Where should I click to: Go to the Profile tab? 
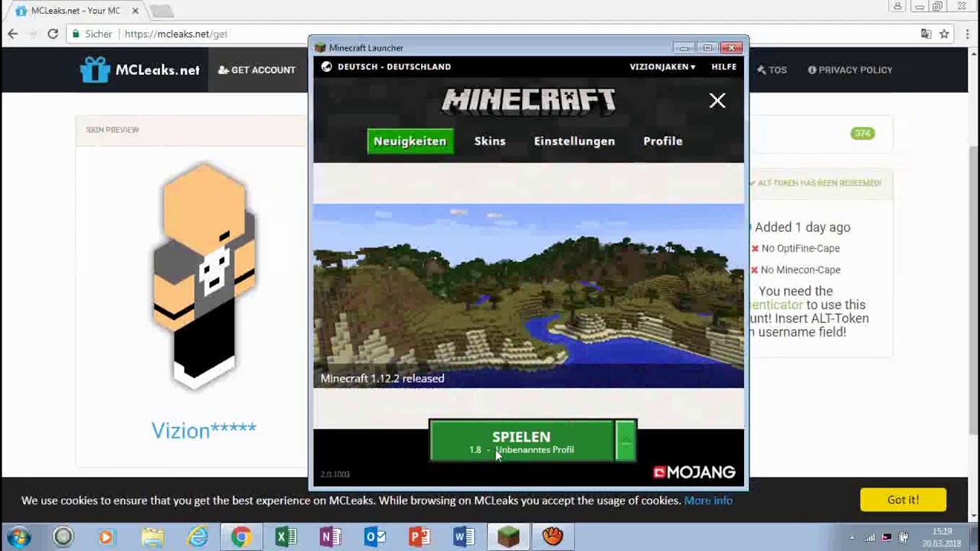(x=663, y=141)
